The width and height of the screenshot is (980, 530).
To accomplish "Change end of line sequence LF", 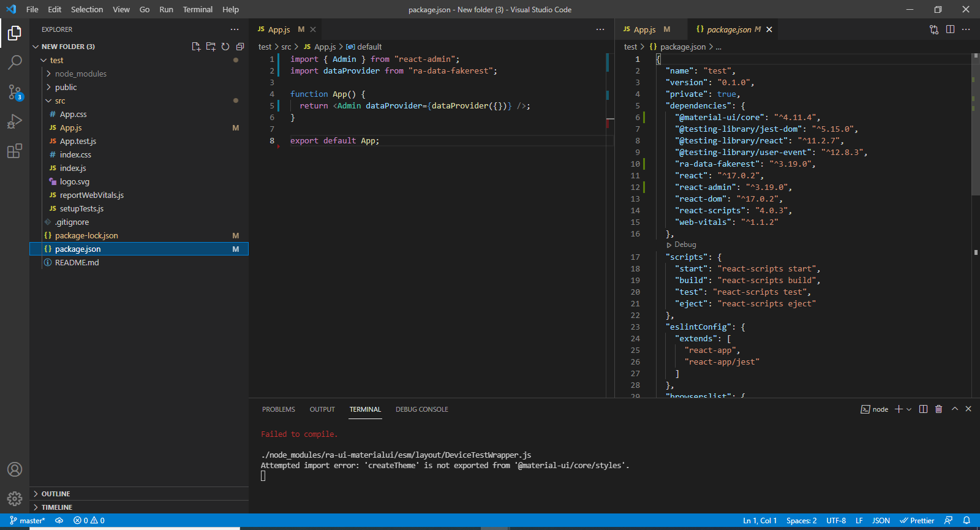I will pyautogui.click(x=859, y=521).
